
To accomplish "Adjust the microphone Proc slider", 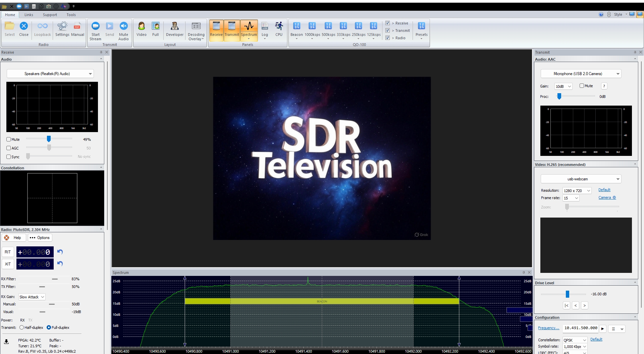I will (559, 96).
